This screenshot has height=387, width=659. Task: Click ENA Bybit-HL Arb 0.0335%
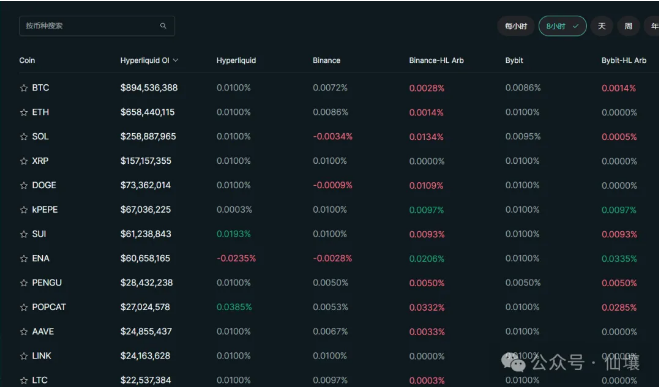tap(619, 259)
